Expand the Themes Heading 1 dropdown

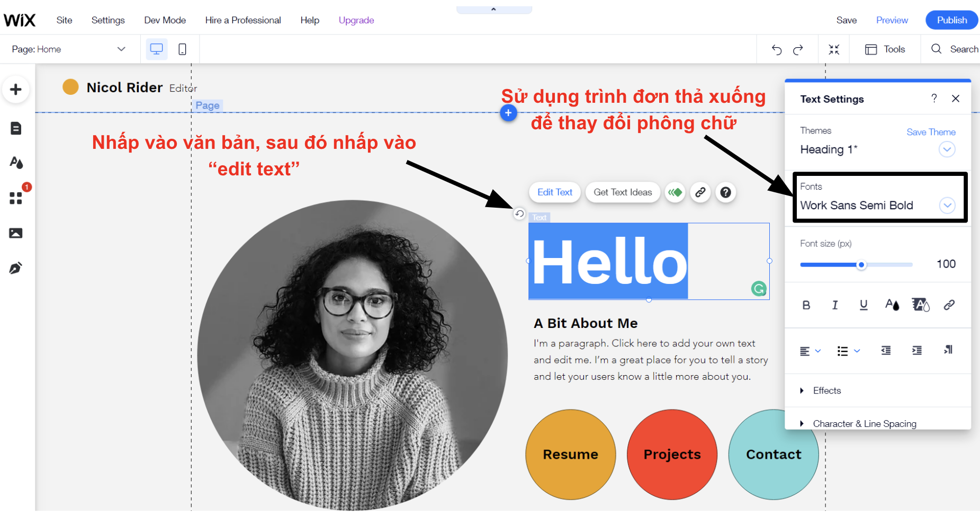pyautogui.click(x=947, y=149)
